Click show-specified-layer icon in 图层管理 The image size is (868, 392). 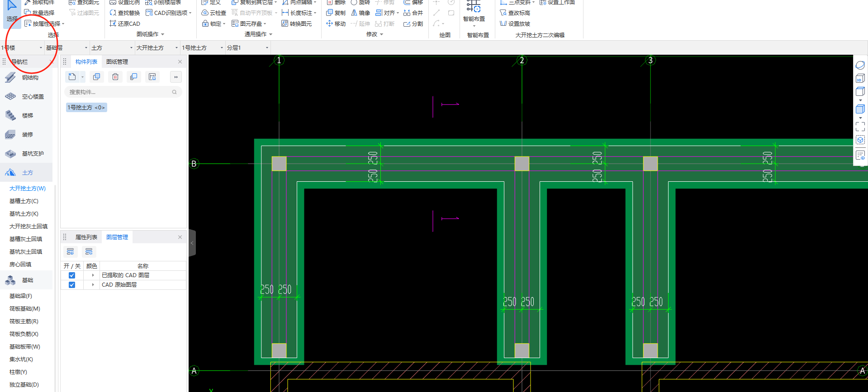pos(70,251)
